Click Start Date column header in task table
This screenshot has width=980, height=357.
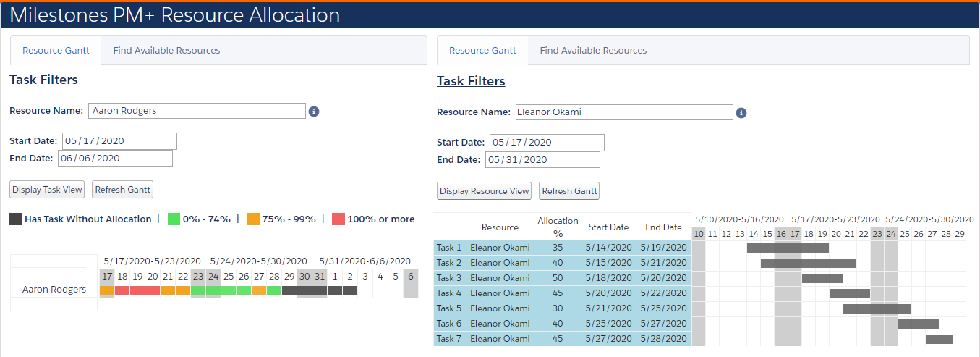(608, 227)
